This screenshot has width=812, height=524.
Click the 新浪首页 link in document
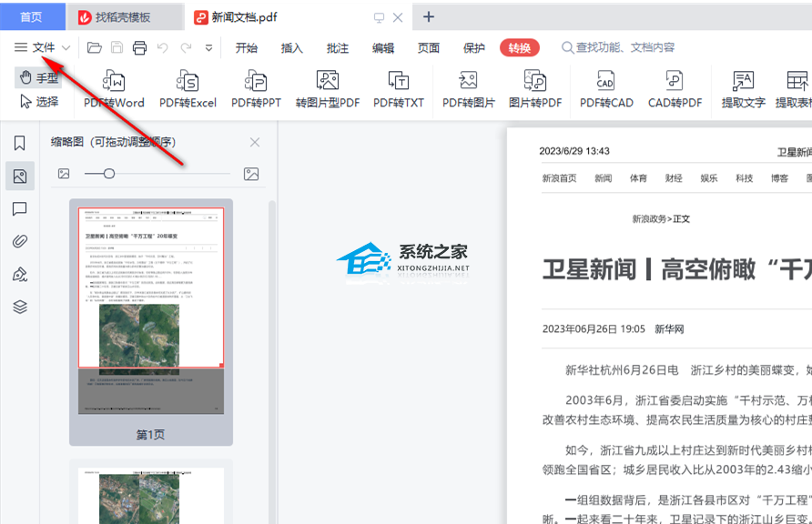559,178
